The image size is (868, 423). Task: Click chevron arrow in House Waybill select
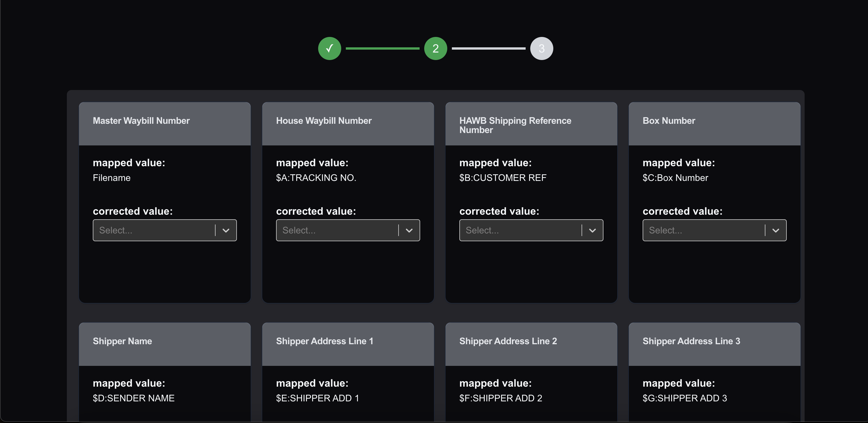tap(409, 230)
